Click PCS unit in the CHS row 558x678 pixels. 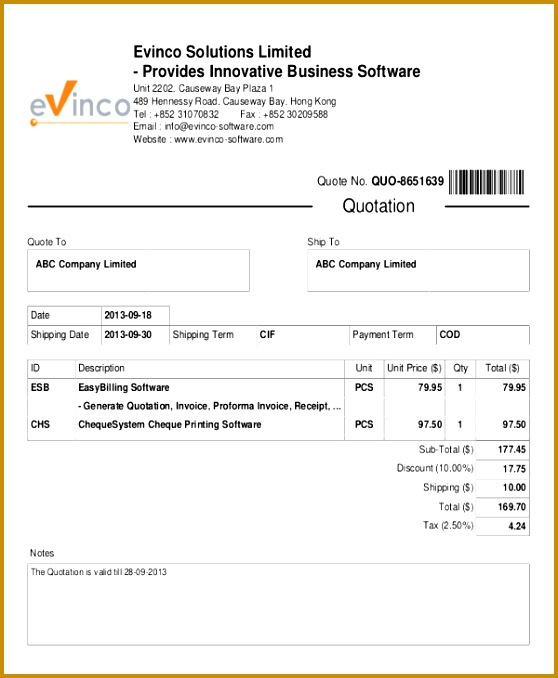(364, 425)
